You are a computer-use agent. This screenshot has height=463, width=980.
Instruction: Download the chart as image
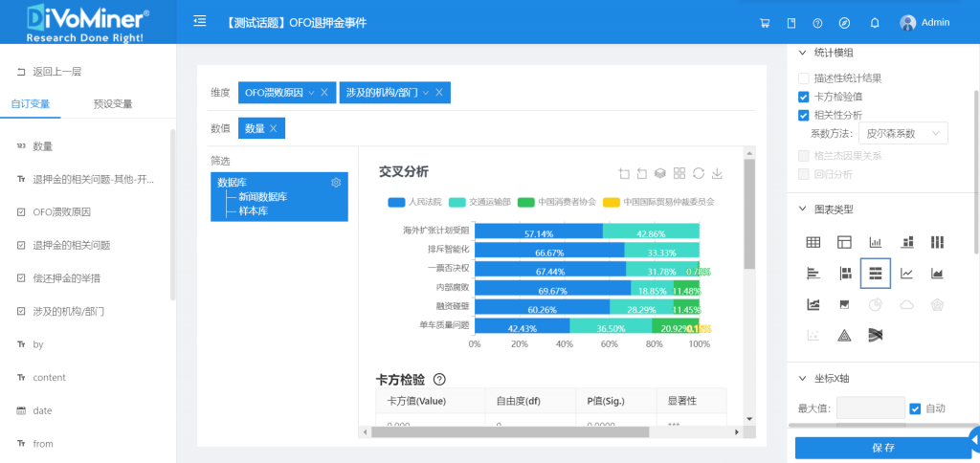click(x=717, y=173)
